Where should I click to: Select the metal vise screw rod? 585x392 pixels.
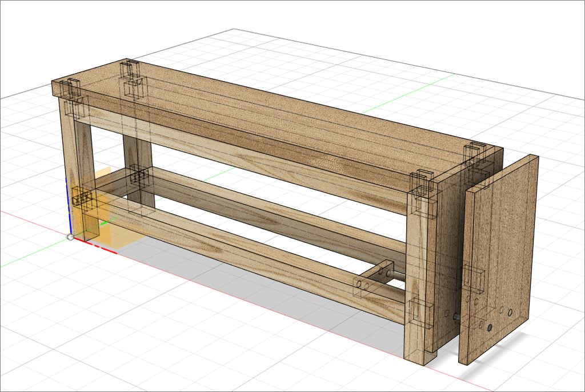click(456, 317)
